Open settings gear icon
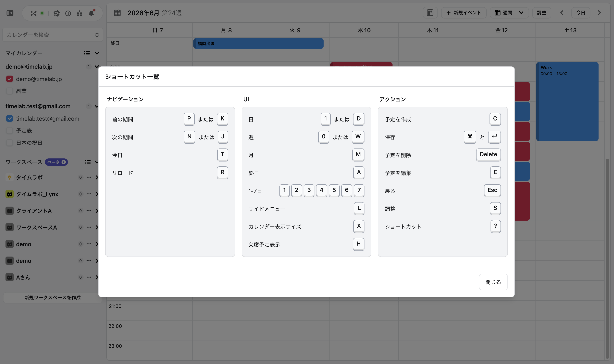Image resolution: width=614 pixels, height=364 pixels. coord(57,13)
